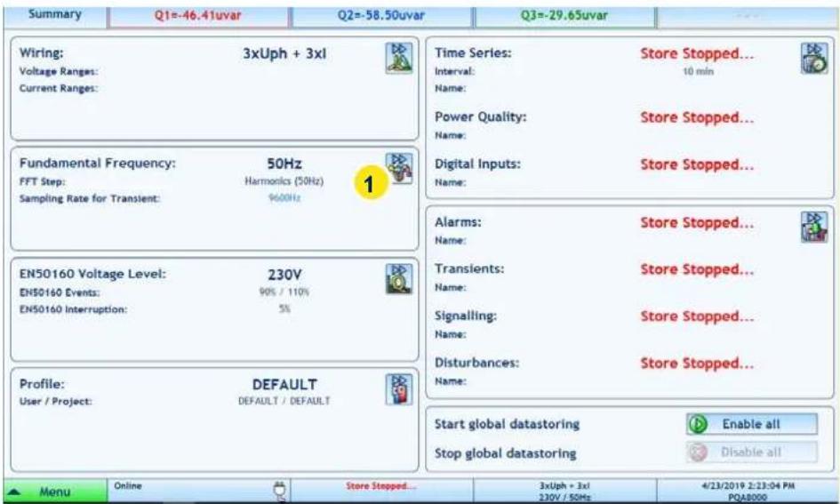840x504 pixels.
Task: Click the 5% interruption value
Action: click(284, 309)
